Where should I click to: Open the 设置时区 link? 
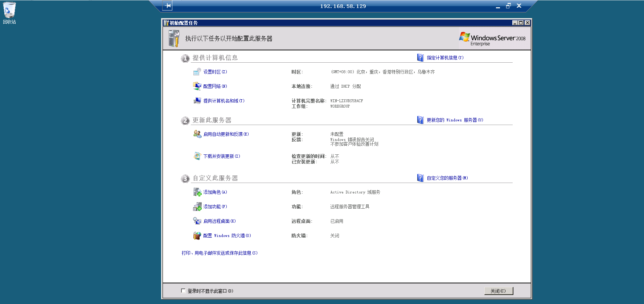215,72
